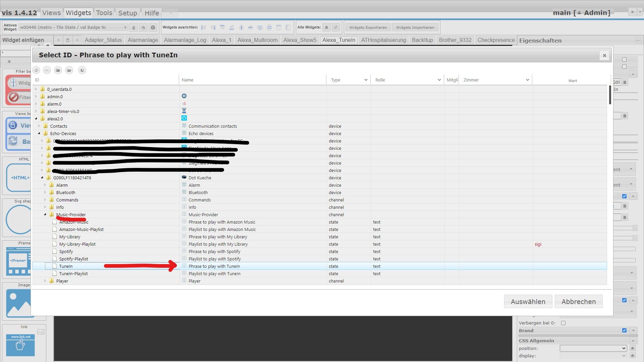Go to previous view with left arrow
The image size is (644, 362).
tap(58, 40)
